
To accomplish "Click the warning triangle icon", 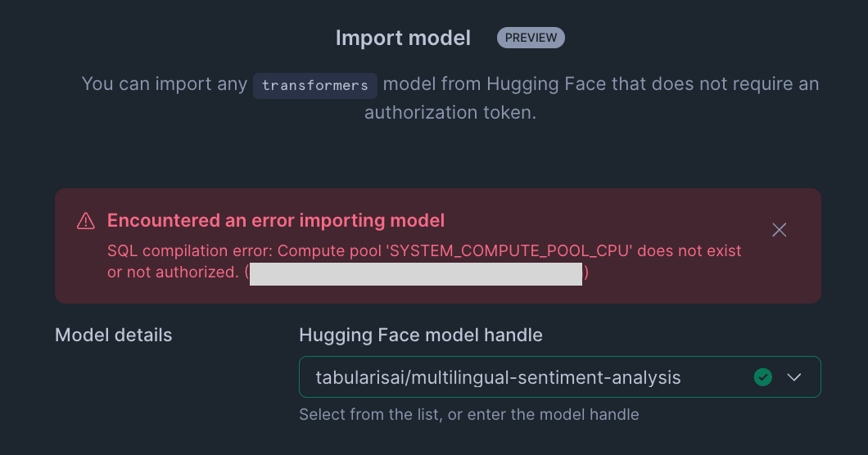I will pos(85,220).
